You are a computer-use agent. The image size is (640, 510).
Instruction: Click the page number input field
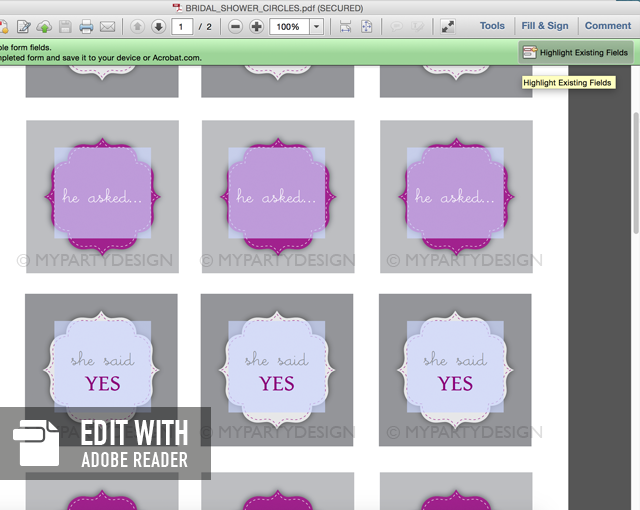184,26
